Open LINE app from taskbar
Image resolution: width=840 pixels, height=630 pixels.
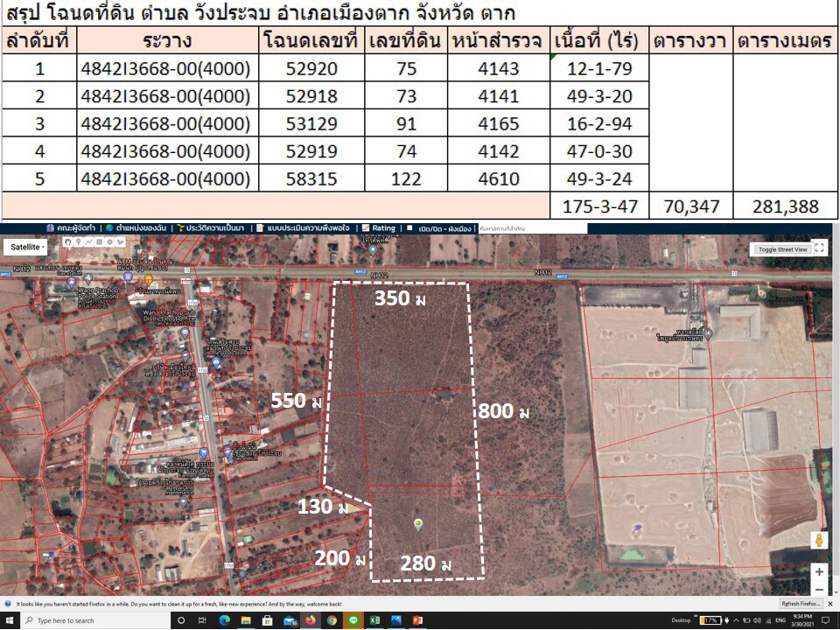pos(353,620)
